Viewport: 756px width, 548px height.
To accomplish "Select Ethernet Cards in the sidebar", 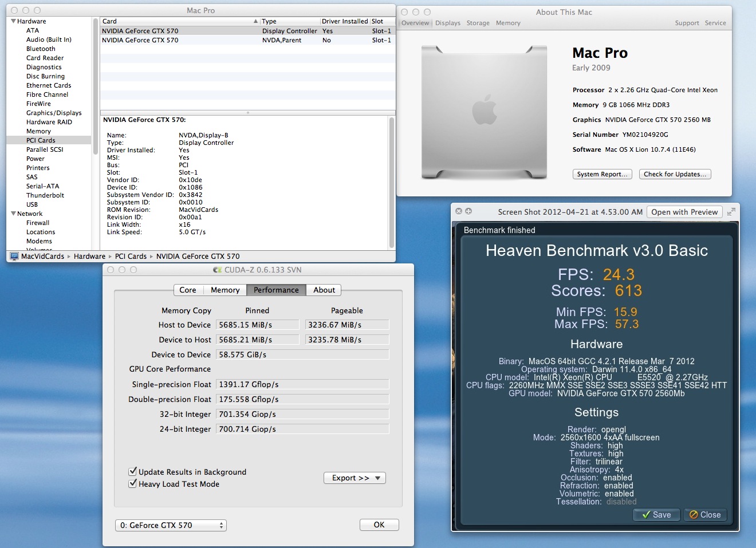I will 49,85.
